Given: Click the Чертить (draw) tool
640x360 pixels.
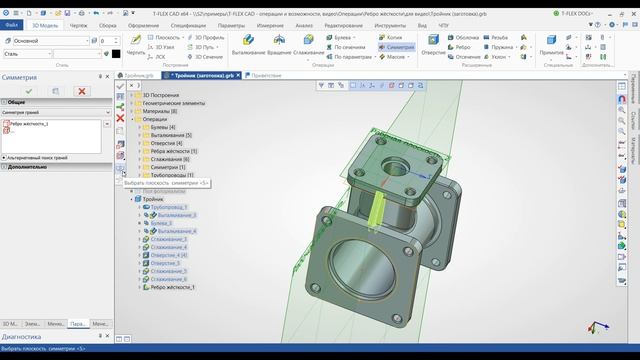Looking at the screenshot, I should [x=136, y=44].
